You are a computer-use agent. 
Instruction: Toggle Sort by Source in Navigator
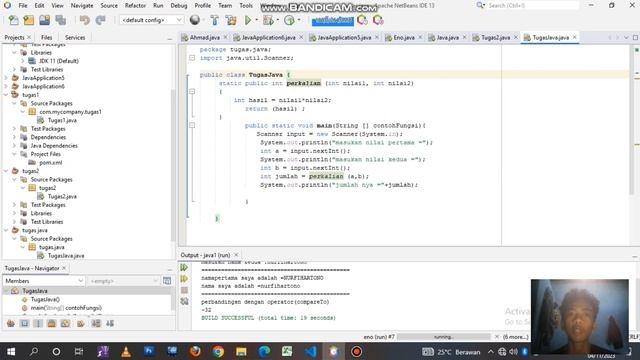[x=110, y=323]
